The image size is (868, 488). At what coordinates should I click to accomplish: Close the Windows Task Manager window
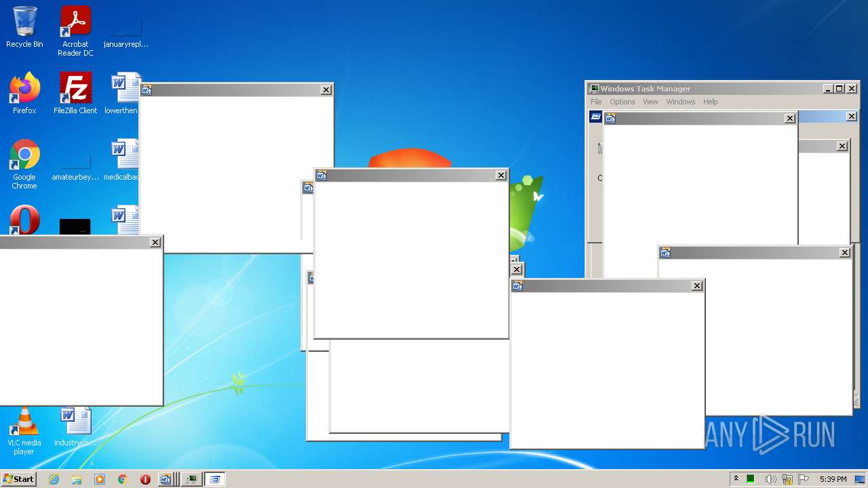pos(852,89)
